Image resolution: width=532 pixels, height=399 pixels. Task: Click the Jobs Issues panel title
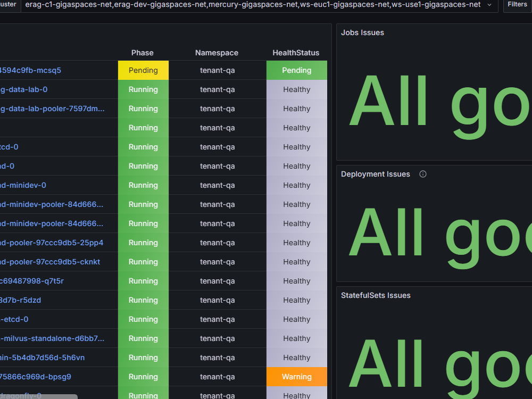pos(362,32)
